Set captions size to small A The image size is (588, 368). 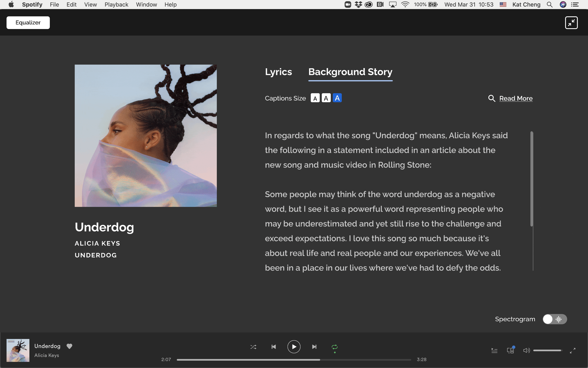(315, 98)
